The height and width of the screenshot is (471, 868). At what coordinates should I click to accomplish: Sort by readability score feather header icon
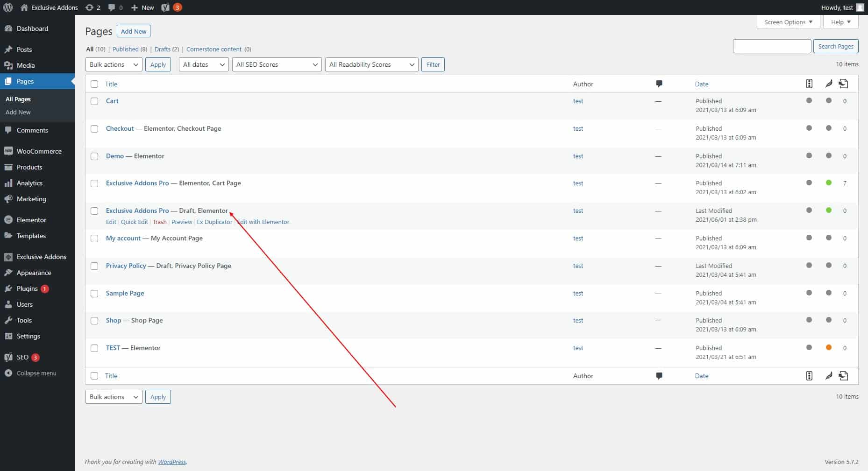829,84
